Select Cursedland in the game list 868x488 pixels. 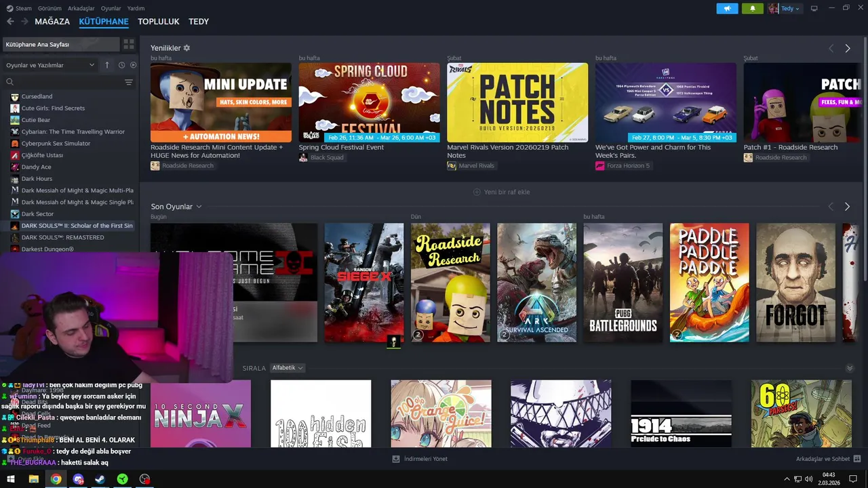(37, 97)
